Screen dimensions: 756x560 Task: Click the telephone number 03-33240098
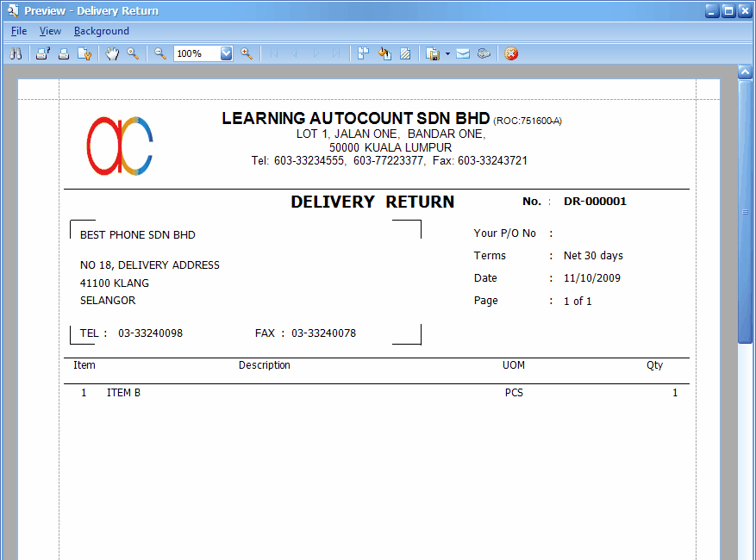coord(151,333)
